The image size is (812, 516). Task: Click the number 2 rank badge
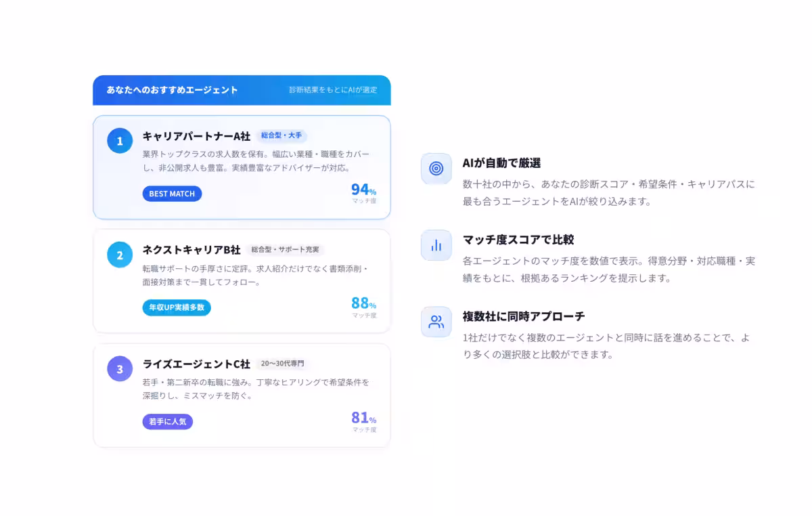click(120, 255)
